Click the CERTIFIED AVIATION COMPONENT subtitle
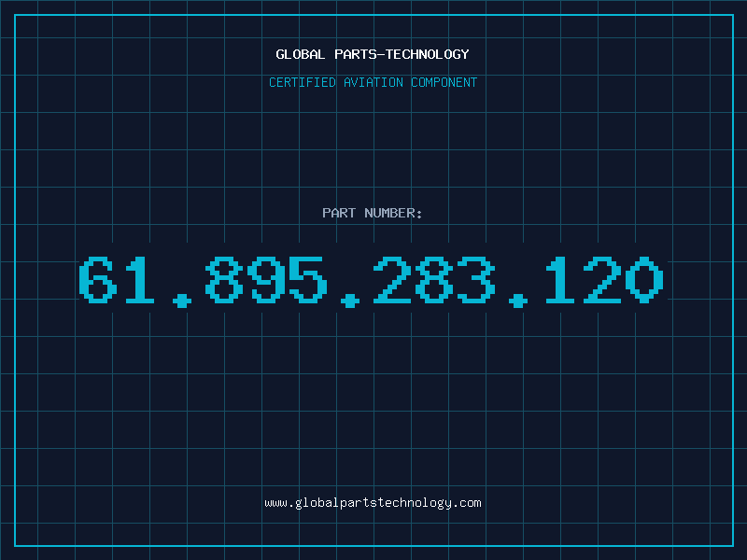 (x=373, y=82)
